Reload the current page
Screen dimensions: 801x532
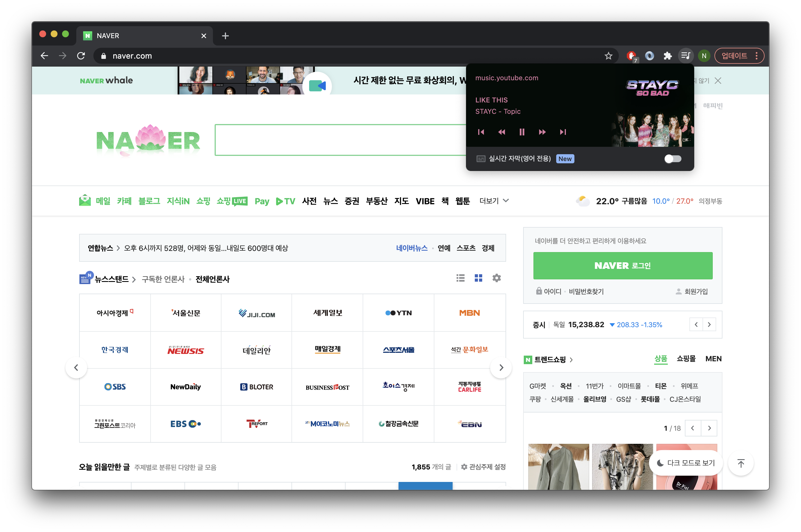point(81,56)
